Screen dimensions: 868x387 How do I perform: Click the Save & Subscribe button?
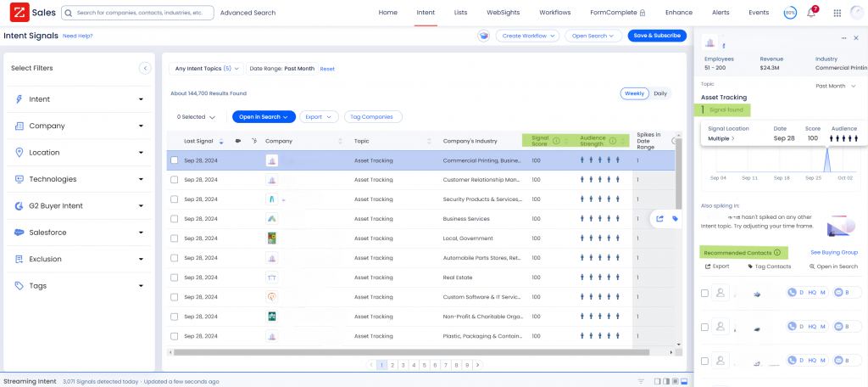click(656, 36)
